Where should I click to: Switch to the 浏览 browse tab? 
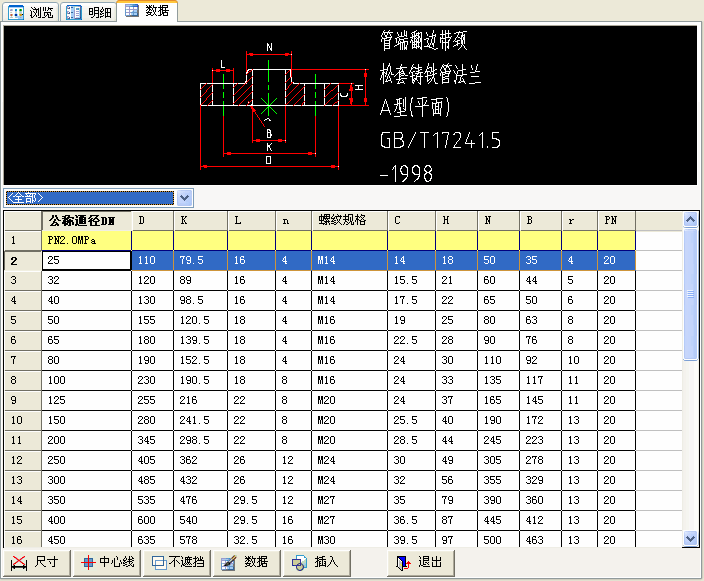click(x=31, y=12)
